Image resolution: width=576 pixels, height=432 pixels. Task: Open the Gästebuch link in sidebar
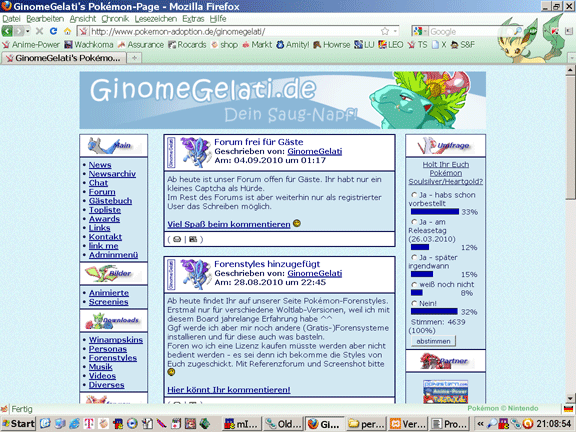tap(110, 201)
